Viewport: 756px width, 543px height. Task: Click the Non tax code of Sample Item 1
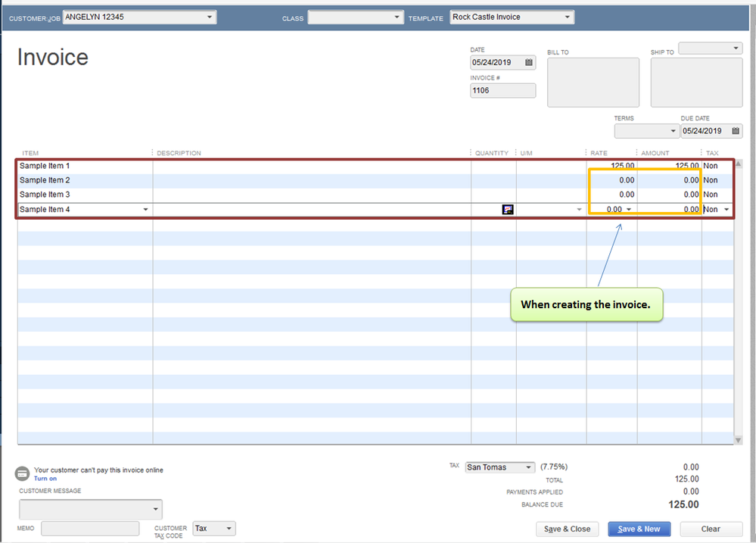(710, 166)
